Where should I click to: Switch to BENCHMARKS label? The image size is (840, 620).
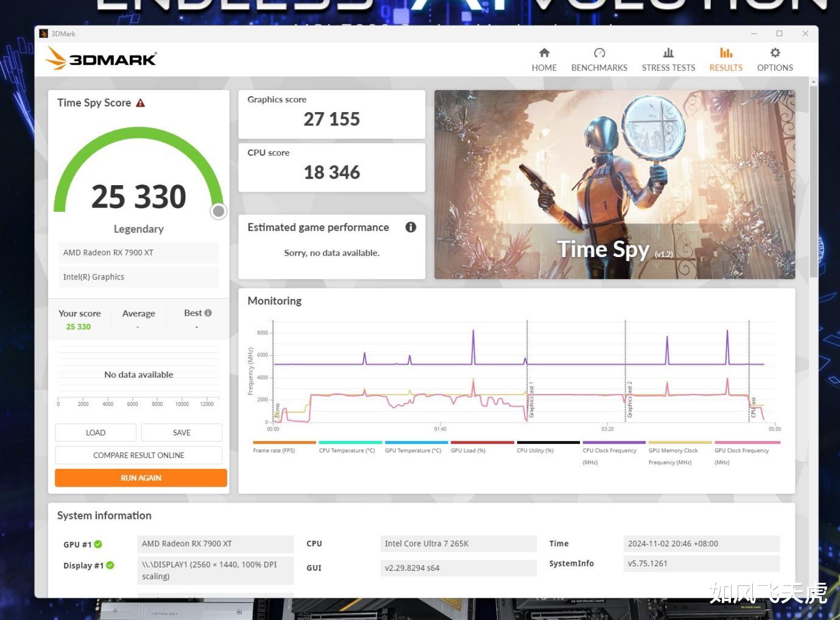click(599, 68)
